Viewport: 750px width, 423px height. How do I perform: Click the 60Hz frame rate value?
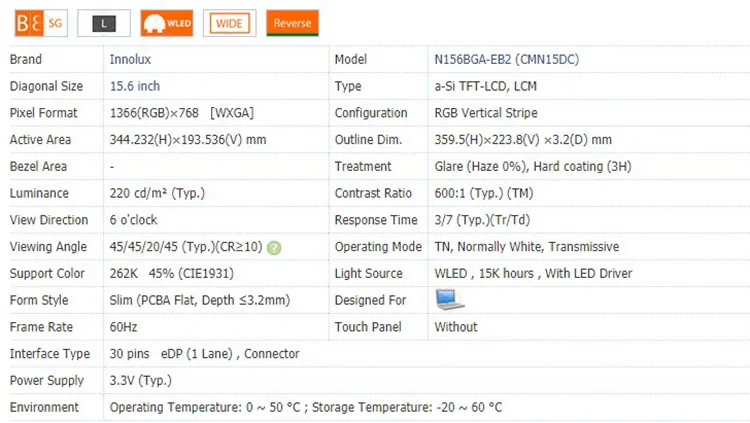click(x=123, y=327)
